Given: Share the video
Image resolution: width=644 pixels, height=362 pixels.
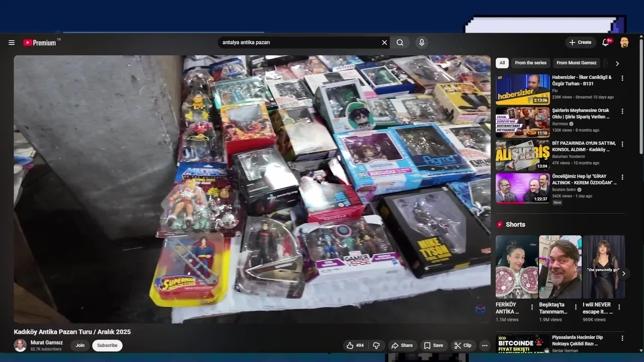Looking at the screenshot, I should pyautogui.click(x=402, y=345).
